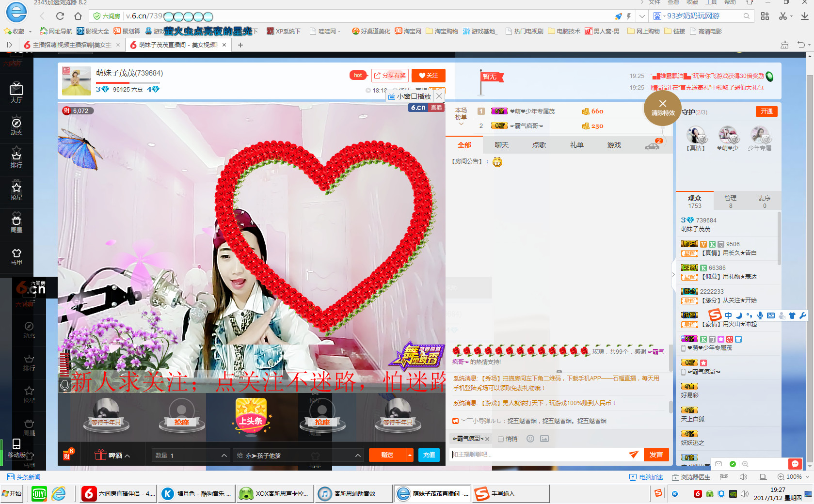Switch to the 游戏 games tab
Viewport: 814px width, 504px height.
tap(614, 145)
